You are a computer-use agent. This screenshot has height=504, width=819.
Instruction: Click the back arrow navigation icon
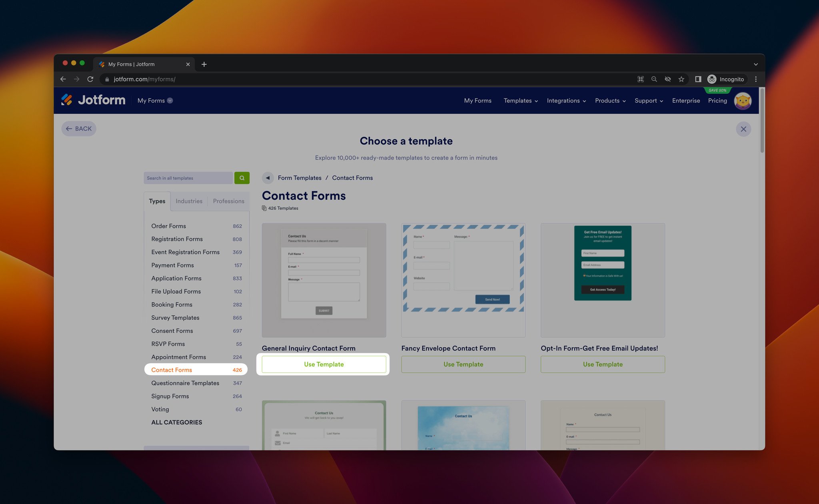pos(68,129)
